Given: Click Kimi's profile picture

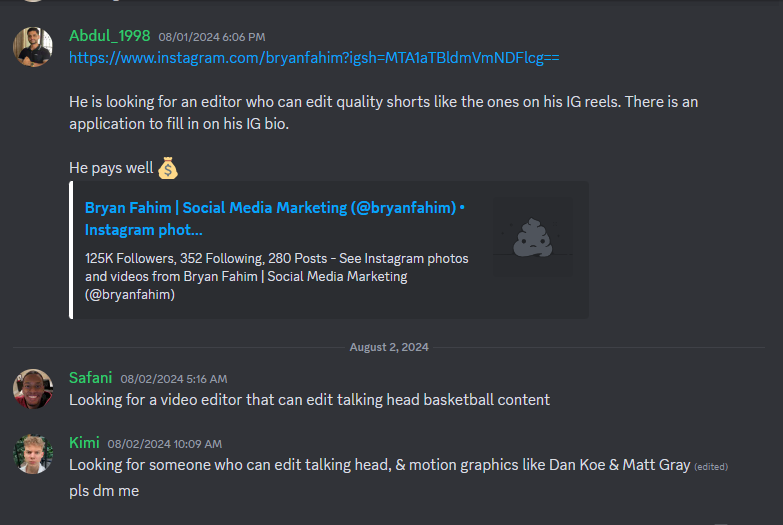Looking at the screenshot, I should [x=33, y=454].
